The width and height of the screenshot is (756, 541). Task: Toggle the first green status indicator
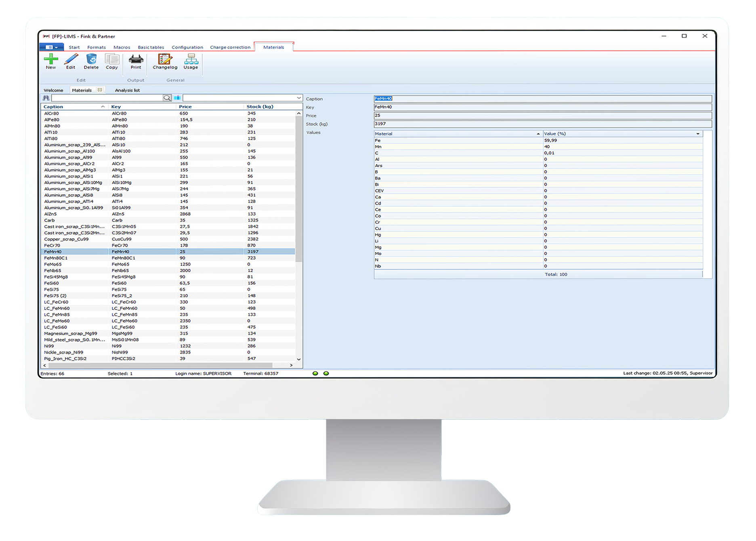[315, 373]
